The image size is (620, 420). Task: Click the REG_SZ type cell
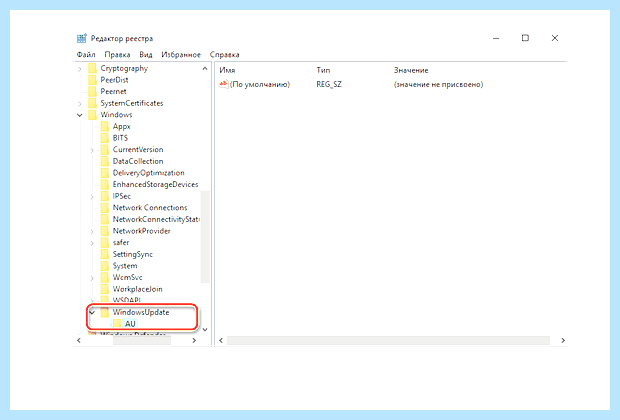point(329,84)
